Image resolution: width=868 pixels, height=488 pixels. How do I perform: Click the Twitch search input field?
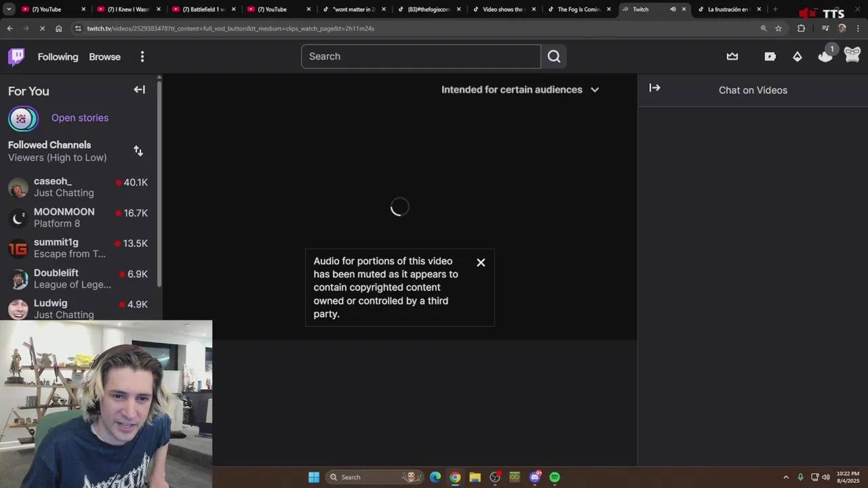coord(420,56)
